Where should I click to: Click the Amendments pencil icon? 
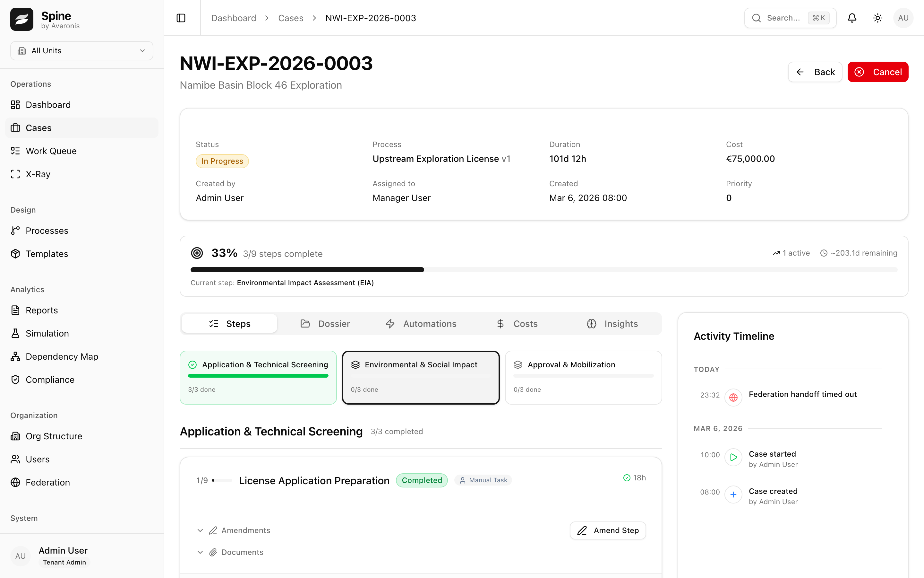pyautogui.click(x=213, y=530)
